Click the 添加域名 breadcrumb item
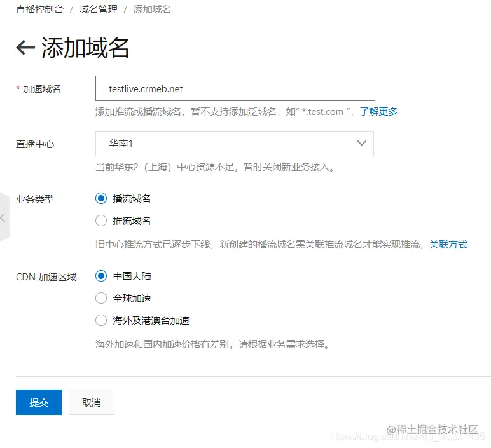 [152, 10]
